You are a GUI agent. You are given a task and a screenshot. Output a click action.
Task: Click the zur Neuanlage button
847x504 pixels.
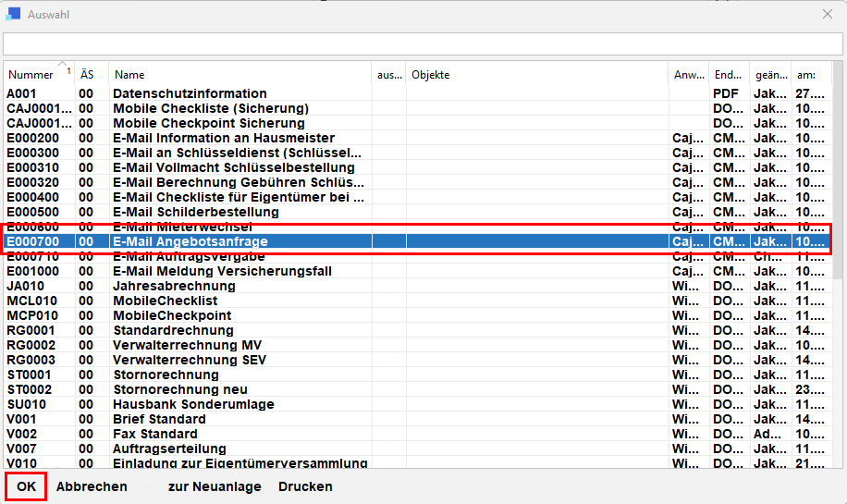(x=215, y=486)
